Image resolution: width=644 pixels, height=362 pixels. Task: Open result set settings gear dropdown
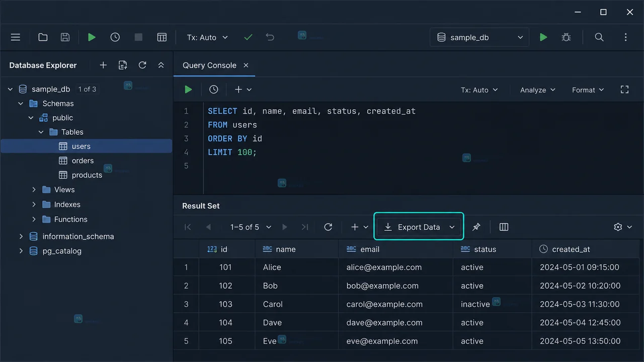[623, 227]
